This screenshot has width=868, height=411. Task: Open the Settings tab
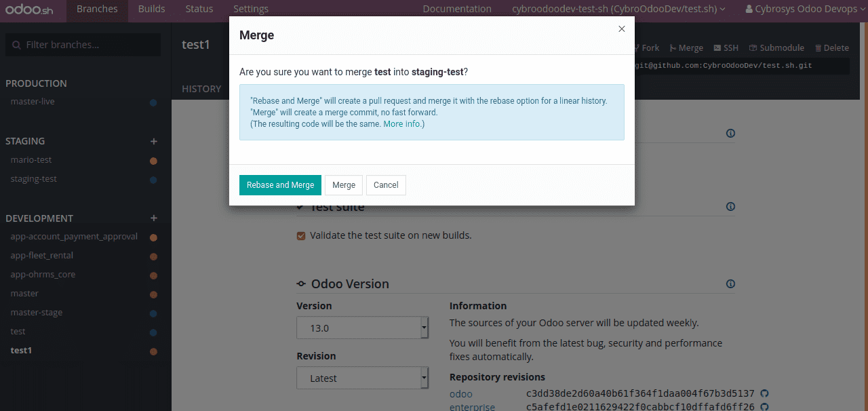pyautogui.click(x=251, y=9)
